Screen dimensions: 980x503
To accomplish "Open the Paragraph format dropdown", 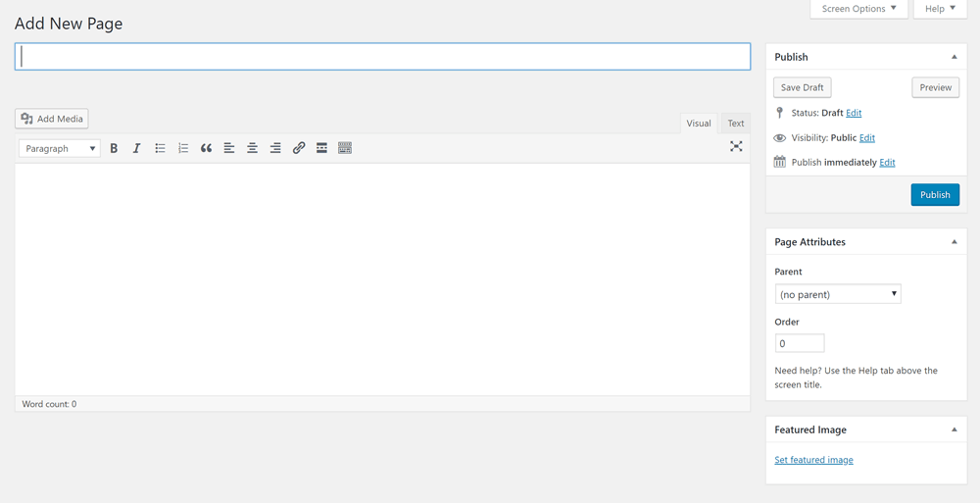I will (x=60, y=148).
